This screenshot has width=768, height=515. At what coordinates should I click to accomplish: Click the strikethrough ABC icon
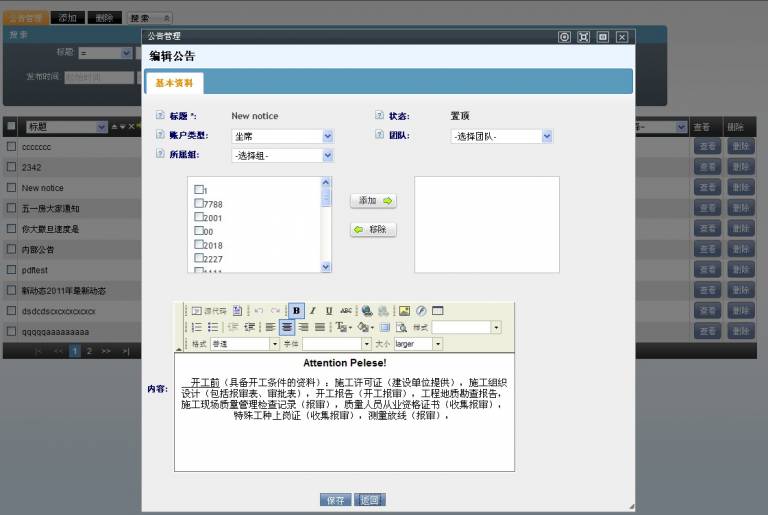[x=346, y=311]
